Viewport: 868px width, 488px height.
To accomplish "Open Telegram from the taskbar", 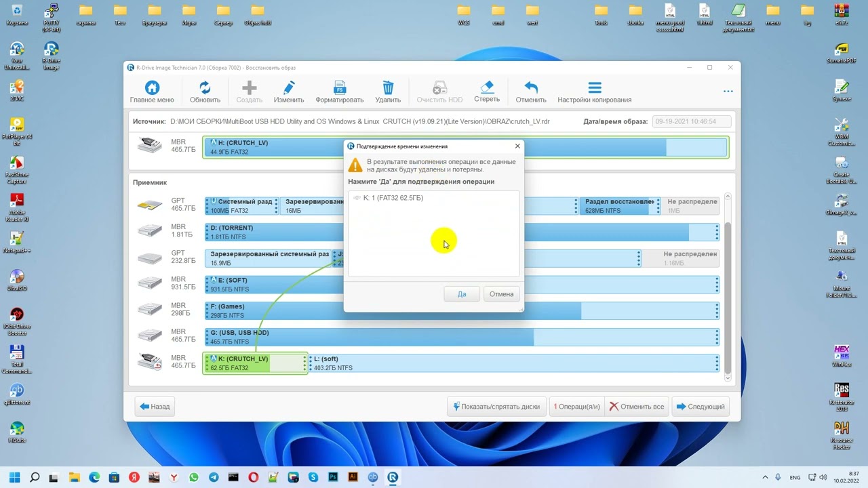I will pyautogui.click(x=214, y=477).
